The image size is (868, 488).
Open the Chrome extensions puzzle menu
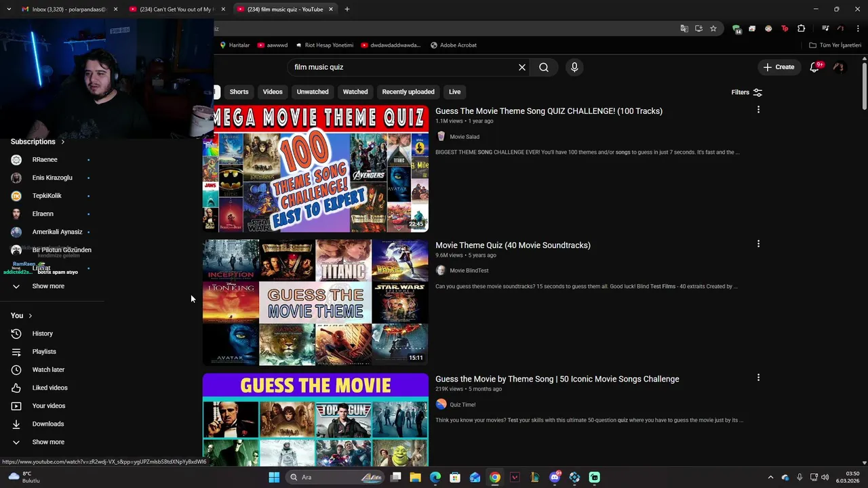coord(802,28)
